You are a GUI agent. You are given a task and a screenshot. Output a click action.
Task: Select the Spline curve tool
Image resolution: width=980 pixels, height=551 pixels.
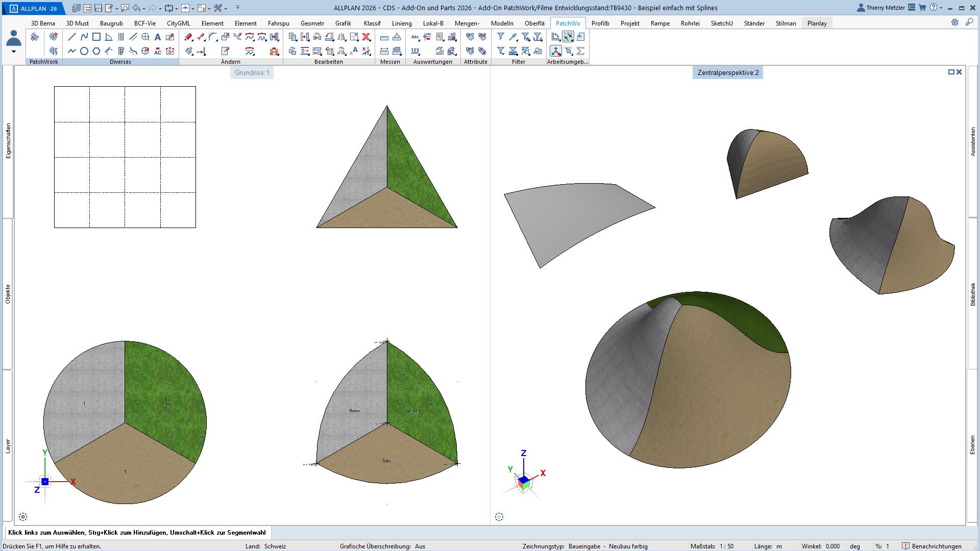point(84,37)
